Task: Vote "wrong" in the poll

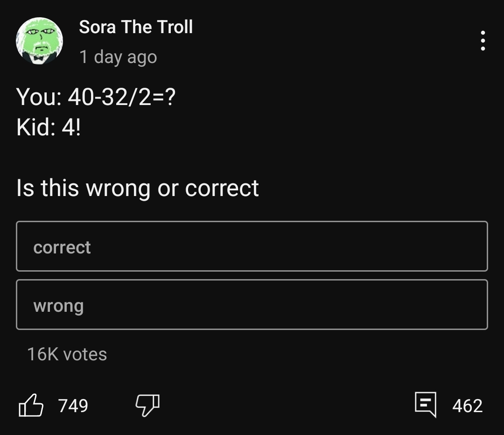Action: [x=252, y=305]
